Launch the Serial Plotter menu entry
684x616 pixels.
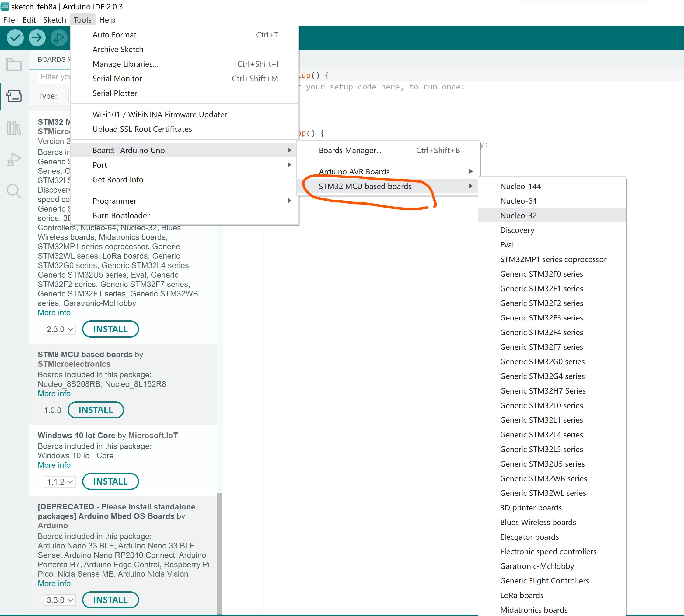tap(185, 93)
